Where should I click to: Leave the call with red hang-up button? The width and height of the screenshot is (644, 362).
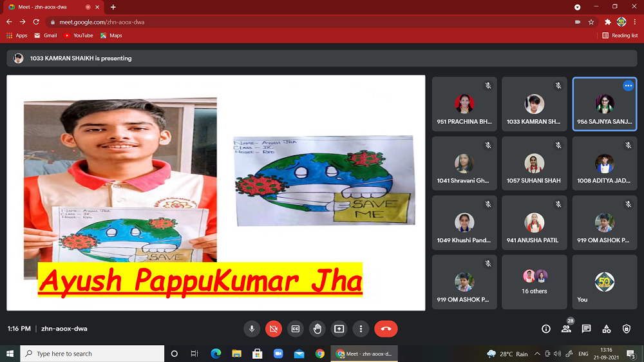pos(386,329)
